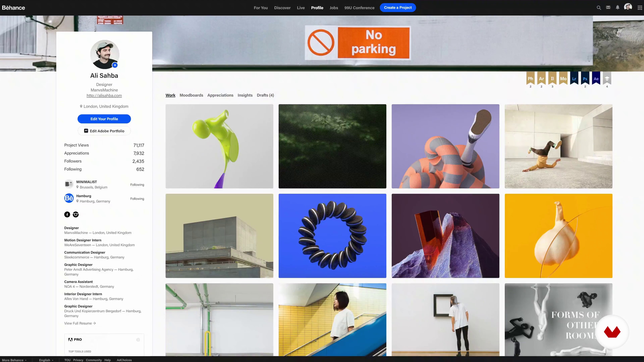Screen dimensions: 644x362
Task: Click Edit Your Profile button
Action: (x=104, y=119)
